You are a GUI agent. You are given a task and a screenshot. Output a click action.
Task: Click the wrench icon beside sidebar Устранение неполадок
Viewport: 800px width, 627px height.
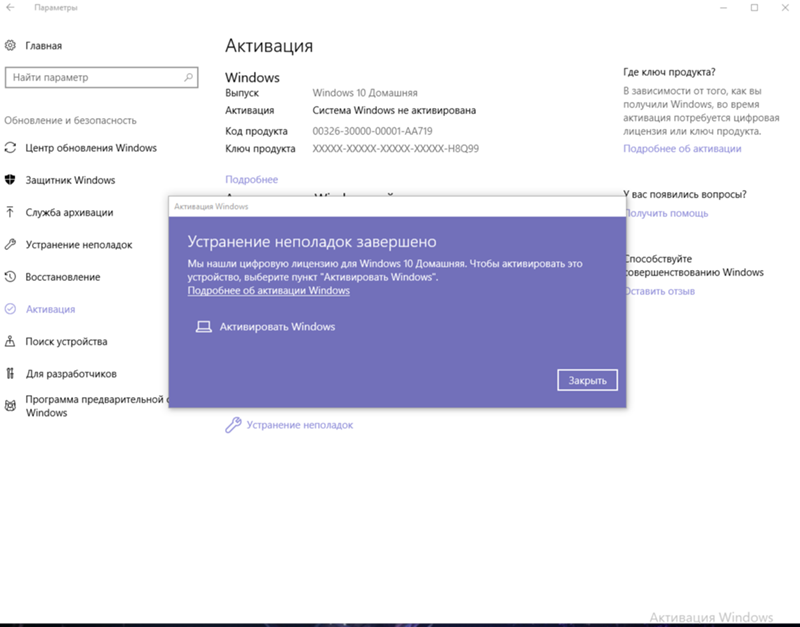click(10, 244)
